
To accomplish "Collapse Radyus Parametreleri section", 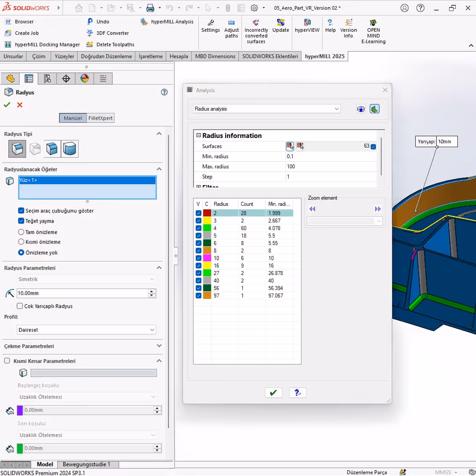I will pos(159,268).
